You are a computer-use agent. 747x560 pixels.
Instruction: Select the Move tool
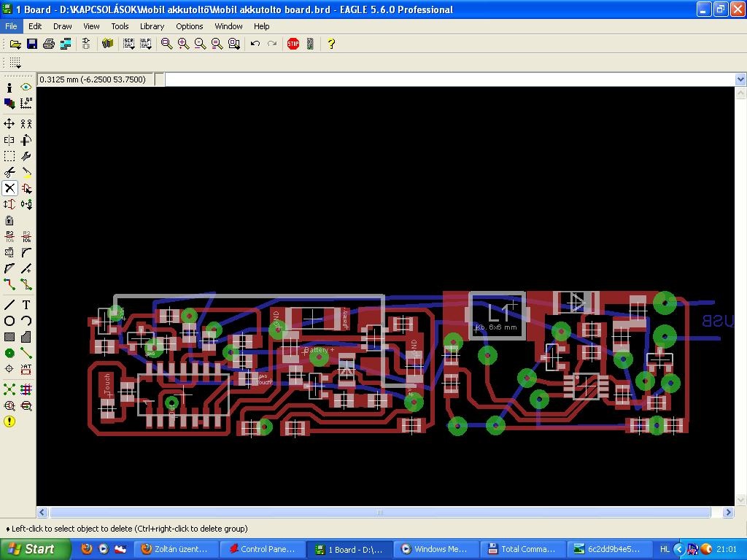pos(9,124)
